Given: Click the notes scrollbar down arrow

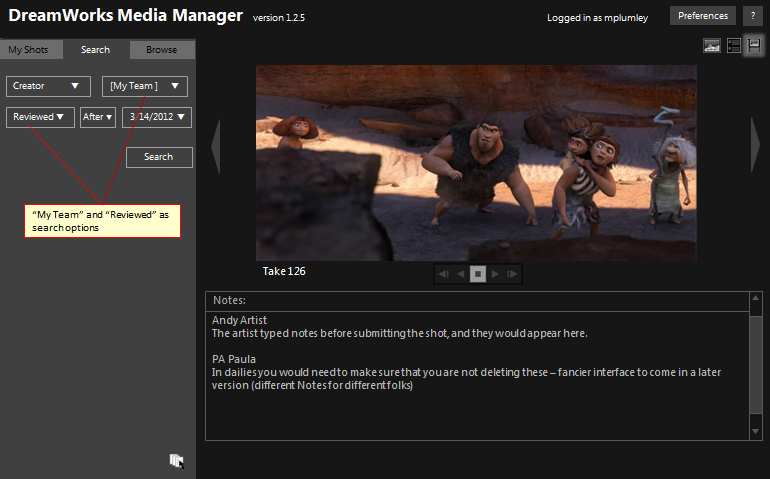Looking at the screenshot, I should pyautogui.click(x=756, y=432).
